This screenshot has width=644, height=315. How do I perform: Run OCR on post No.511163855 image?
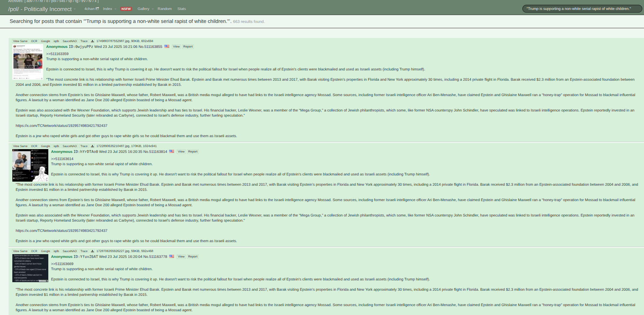[34, 41]
